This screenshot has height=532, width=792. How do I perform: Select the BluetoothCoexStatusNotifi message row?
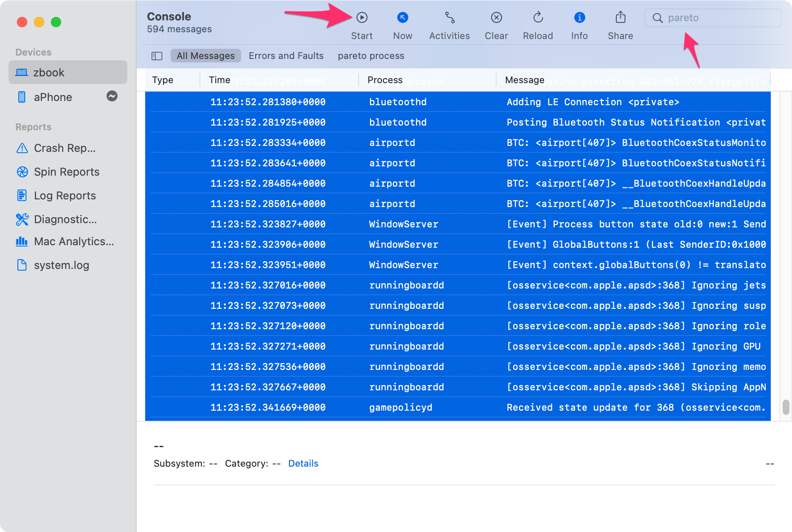point(458,163)
